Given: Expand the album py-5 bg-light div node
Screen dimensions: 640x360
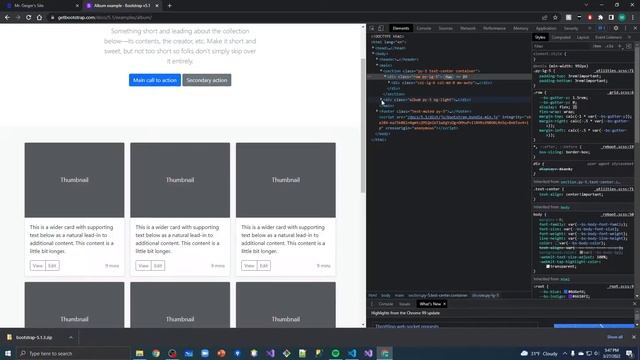Looking at the screenshot, I should [x=382, y=100].
